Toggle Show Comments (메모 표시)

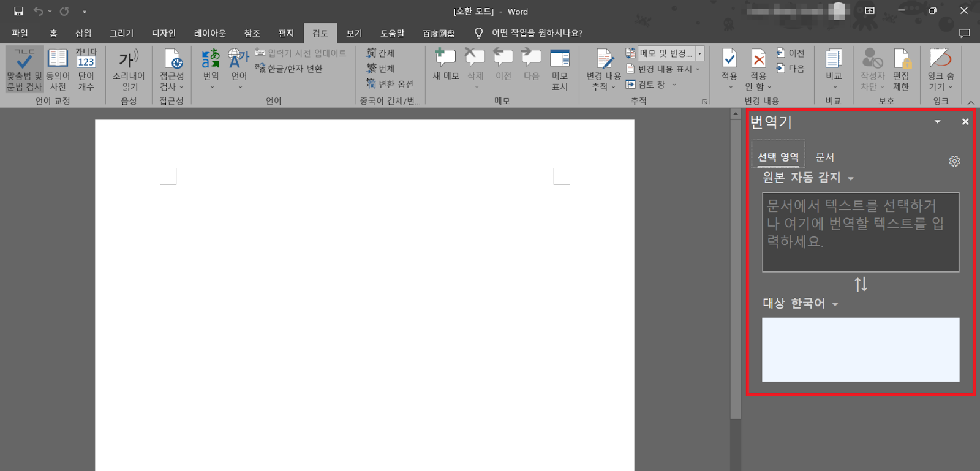560,69
